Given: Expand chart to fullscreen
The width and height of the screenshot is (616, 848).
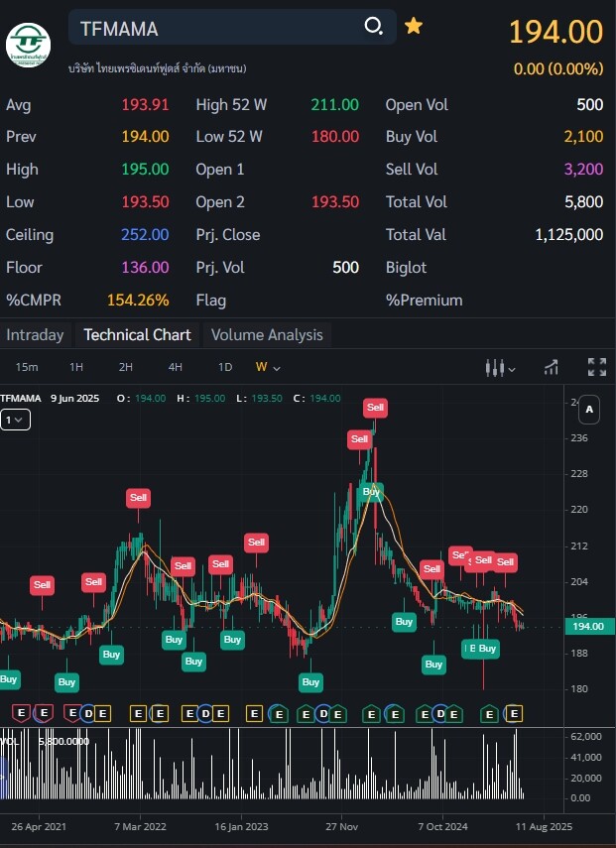Looking at the screenshot, I should [597, 367].
